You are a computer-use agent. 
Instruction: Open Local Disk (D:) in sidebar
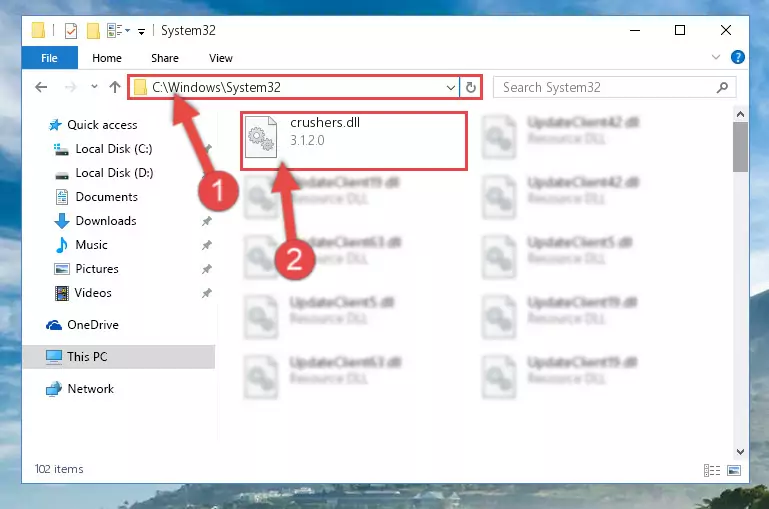click(114, 173)
